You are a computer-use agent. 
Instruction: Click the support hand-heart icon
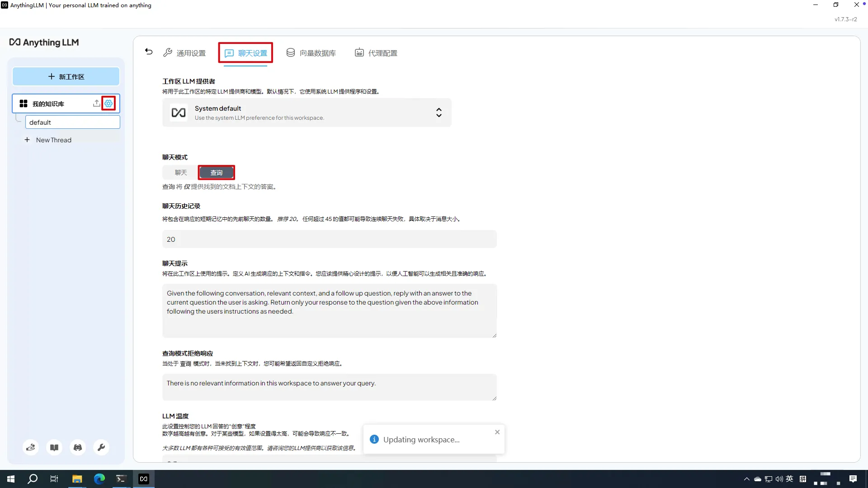click(31, 447)
